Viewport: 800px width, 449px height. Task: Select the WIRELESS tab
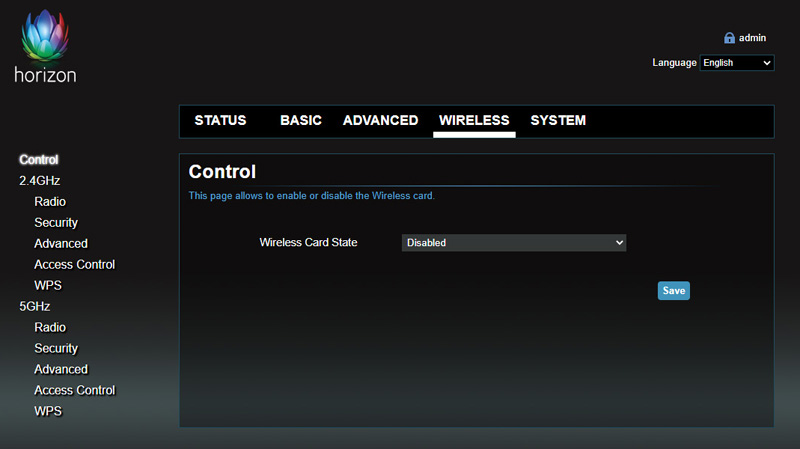(x=474, y=120)
